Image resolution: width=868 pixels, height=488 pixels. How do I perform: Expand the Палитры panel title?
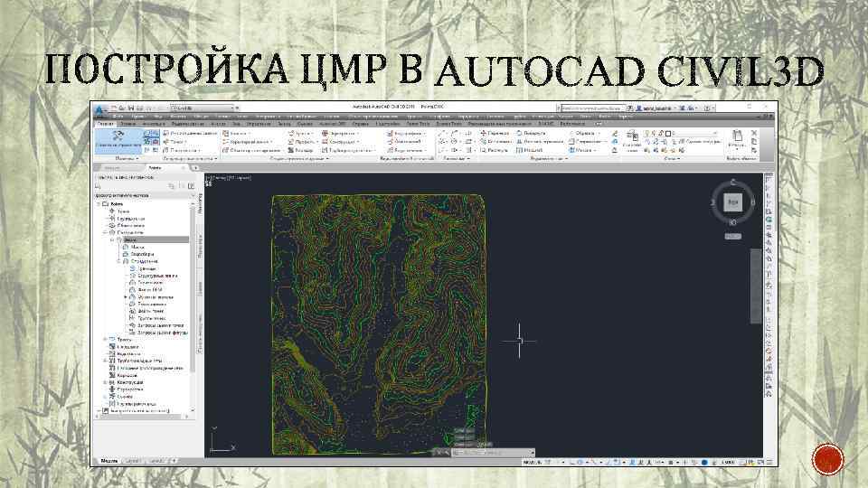coord(127,158)
